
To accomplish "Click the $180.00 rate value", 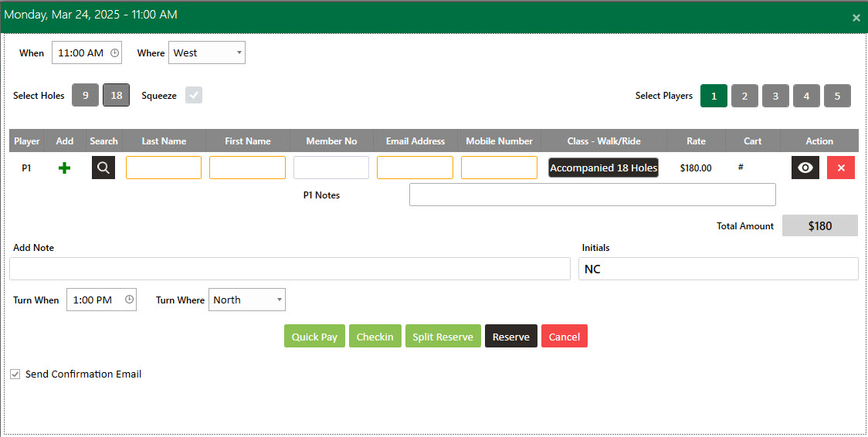I will coord(696,168).
